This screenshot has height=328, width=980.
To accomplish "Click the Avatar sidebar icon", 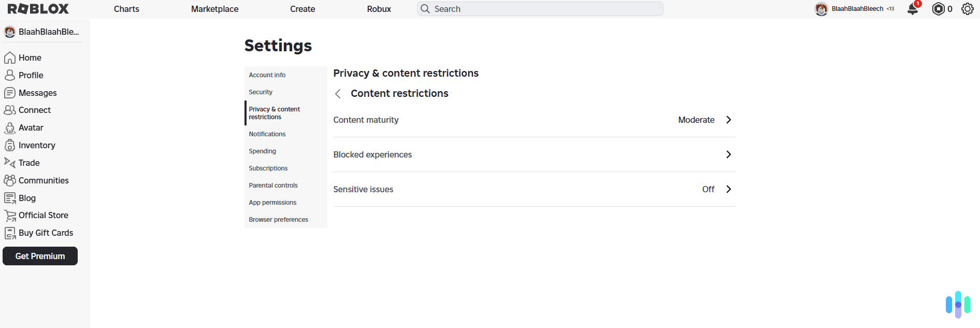I will coord(10,127).
